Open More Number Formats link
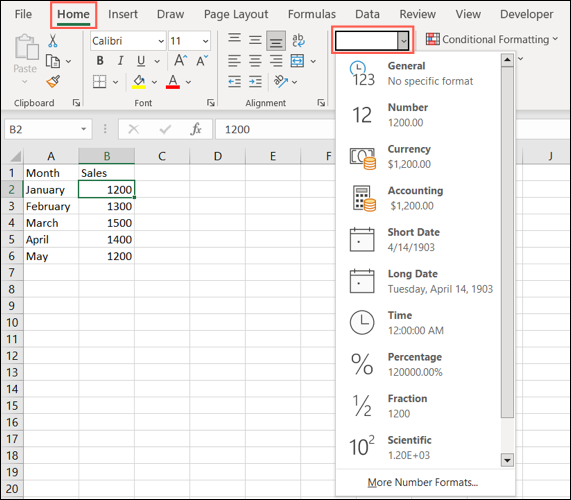This screenshot has height=500, width=571. point(422,483)
